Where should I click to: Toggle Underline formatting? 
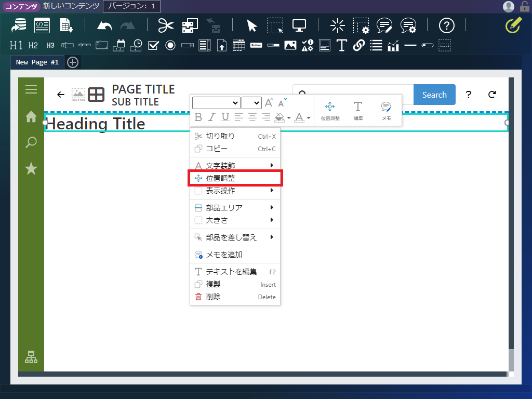225,117
